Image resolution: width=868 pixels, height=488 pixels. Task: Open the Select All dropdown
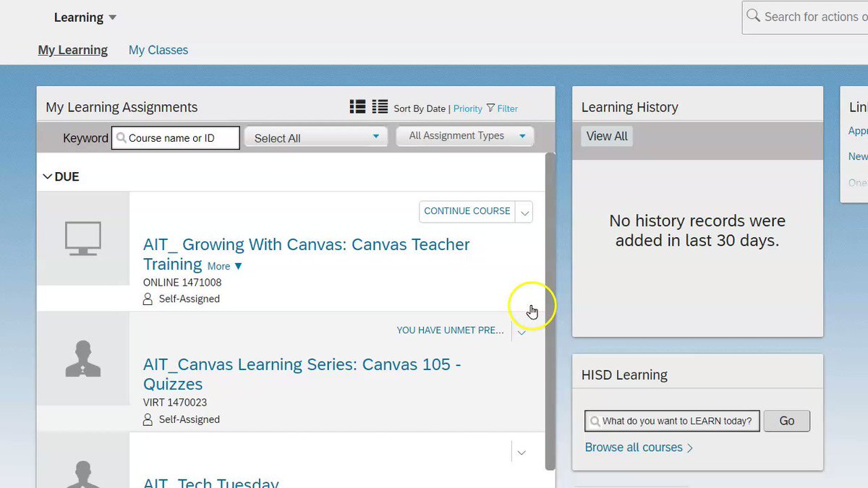(x=316, y=137)
